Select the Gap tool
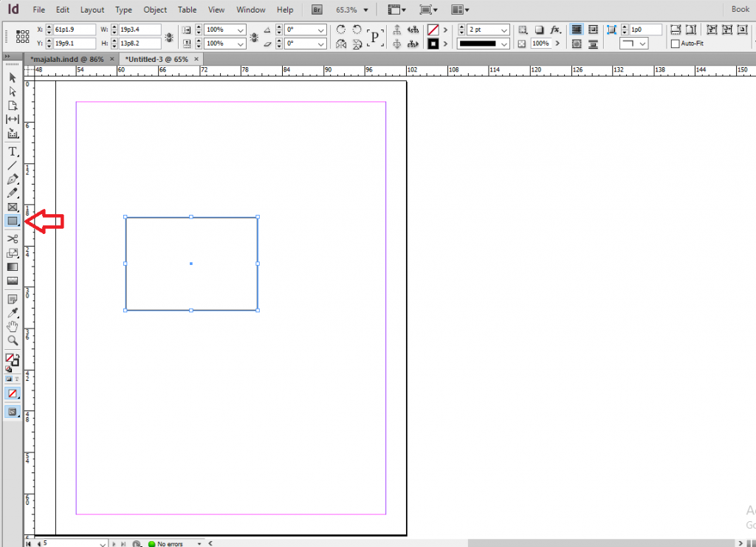 [13, 119]
